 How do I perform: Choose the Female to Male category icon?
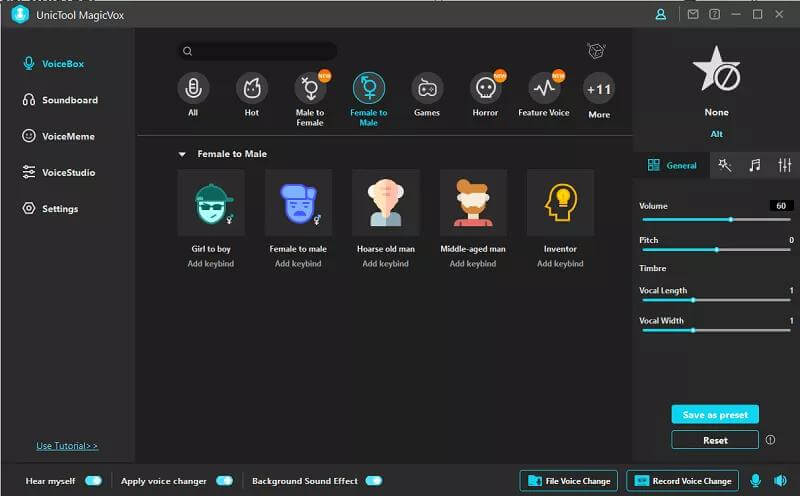coord(368,89)
